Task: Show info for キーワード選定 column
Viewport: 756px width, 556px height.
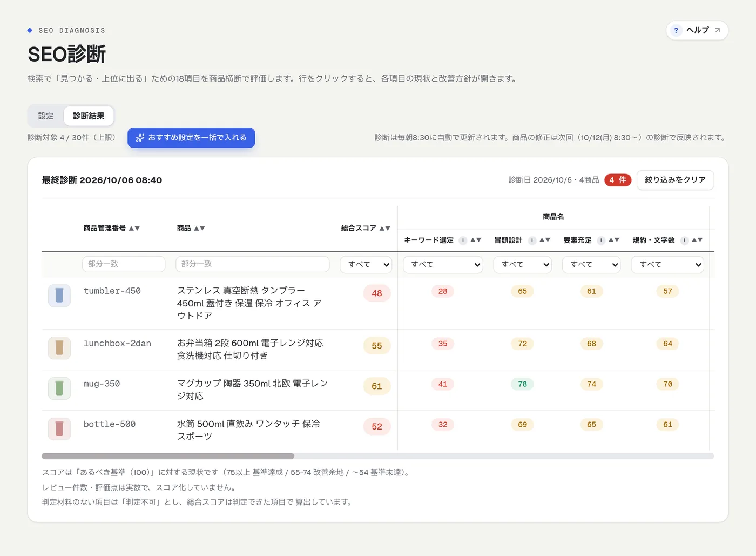Action: point(463,240)
